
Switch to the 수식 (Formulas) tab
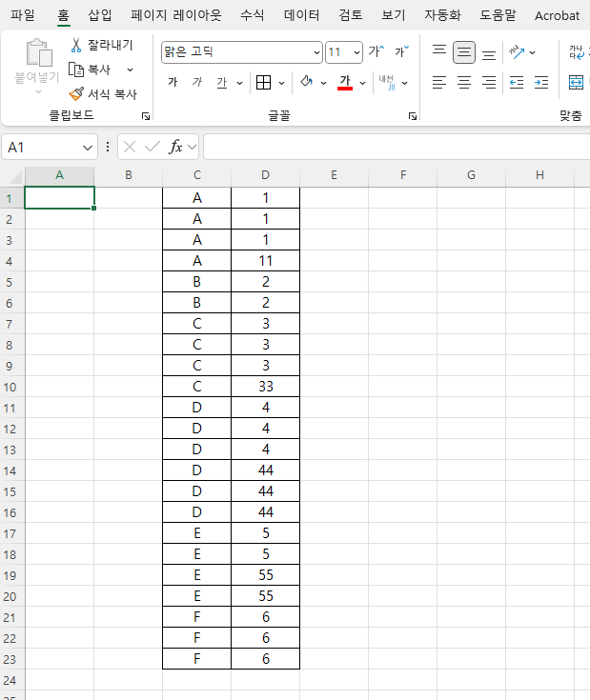tap(253, 15)
